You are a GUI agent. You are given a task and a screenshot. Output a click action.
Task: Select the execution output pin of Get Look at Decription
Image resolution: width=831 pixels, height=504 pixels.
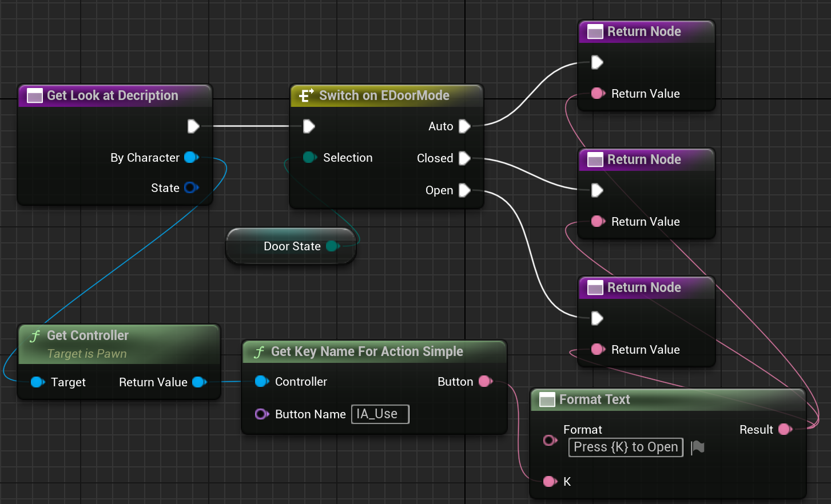tap(193, 126)
